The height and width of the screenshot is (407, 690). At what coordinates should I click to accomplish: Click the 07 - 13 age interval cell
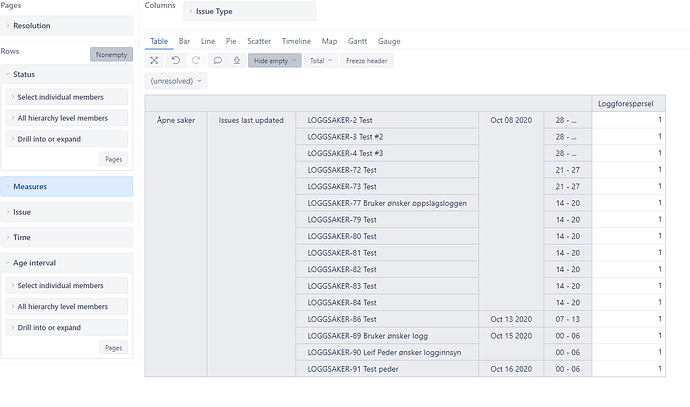[x=568, y=319]
